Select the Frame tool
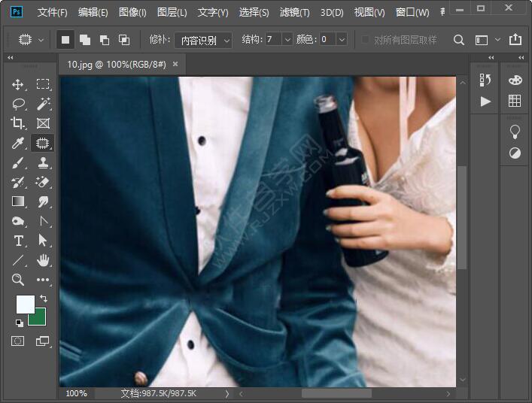The image size is (532, 403). [x=43, y=123]
